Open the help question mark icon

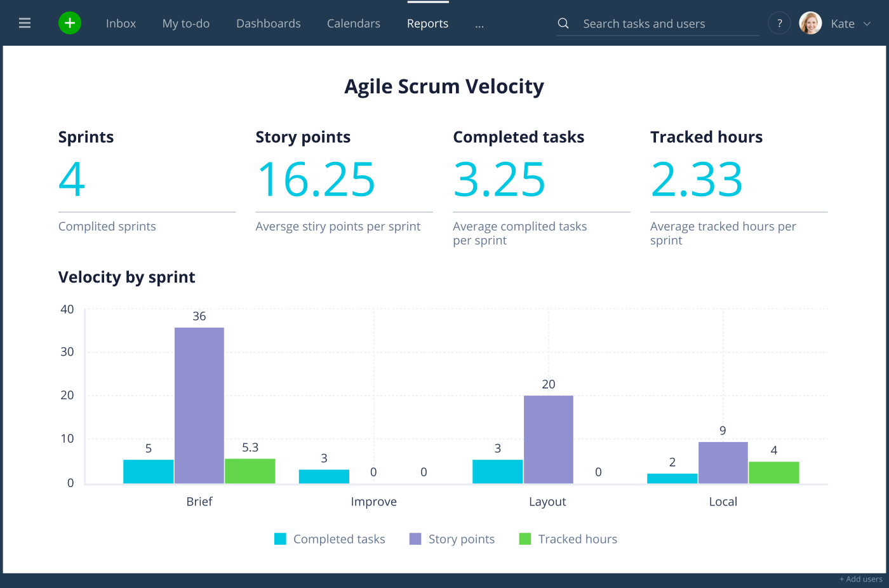779,23
